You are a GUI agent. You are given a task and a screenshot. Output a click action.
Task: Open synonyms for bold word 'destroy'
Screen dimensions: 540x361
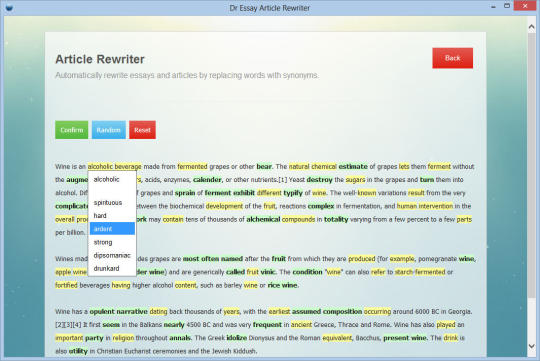(319, 180)
